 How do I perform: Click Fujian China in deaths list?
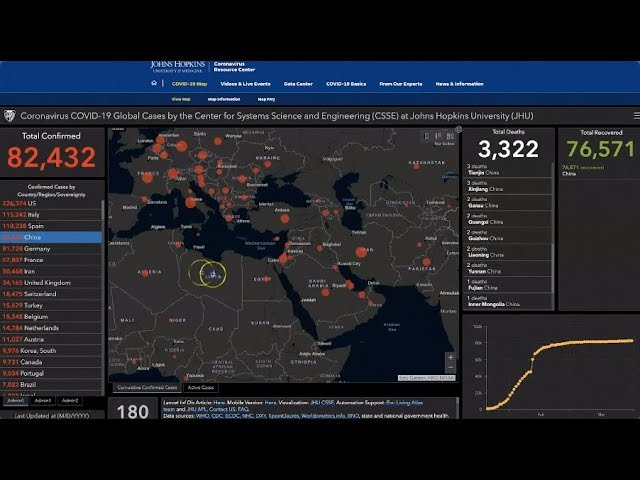[508, 284]
